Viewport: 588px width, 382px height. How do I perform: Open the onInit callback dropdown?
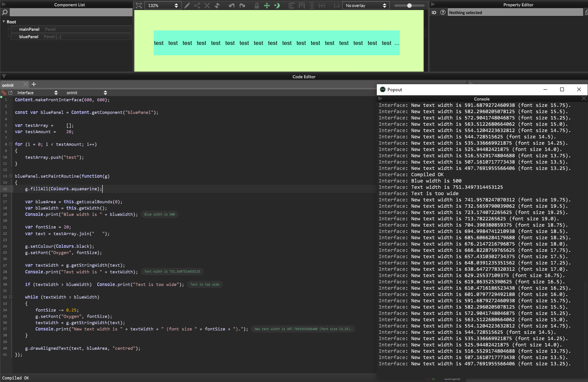pos(86,93)
